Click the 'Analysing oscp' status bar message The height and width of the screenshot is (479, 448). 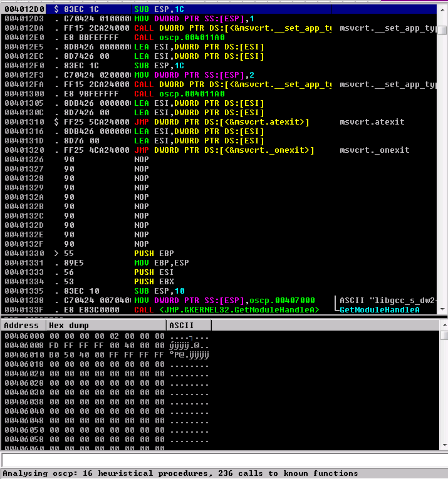click(x=180, y=473)
